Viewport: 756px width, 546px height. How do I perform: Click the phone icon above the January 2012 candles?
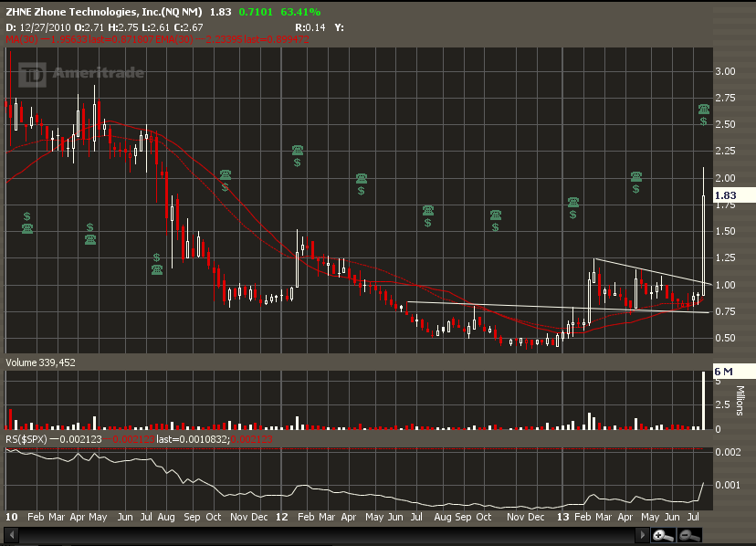tap(298, 150)
